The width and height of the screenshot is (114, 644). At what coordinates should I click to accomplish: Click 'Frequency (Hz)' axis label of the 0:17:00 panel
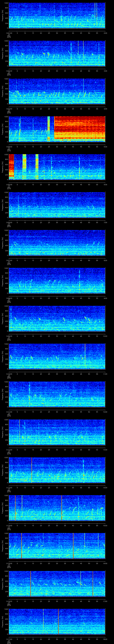tap(3, 622)
